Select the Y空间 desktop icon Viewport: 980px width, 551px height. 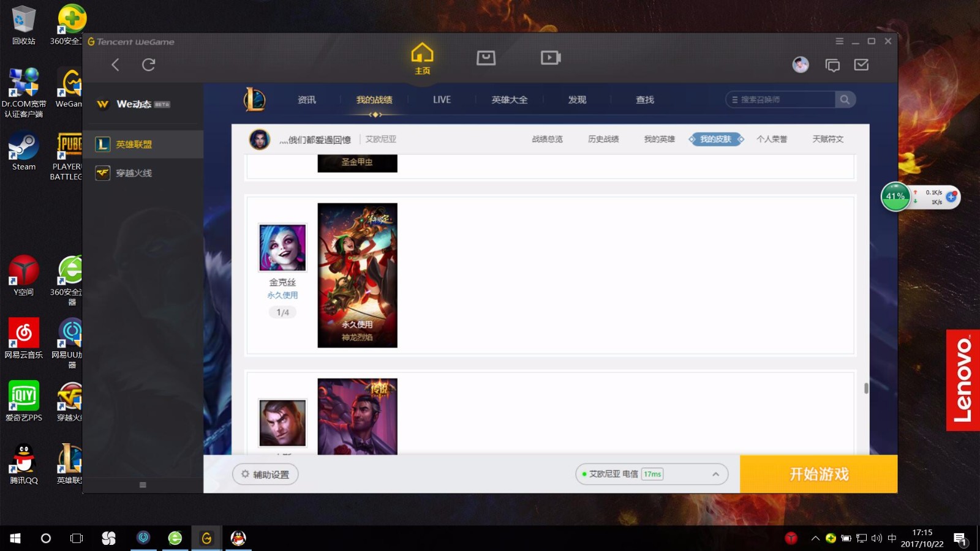coord(24,275)
